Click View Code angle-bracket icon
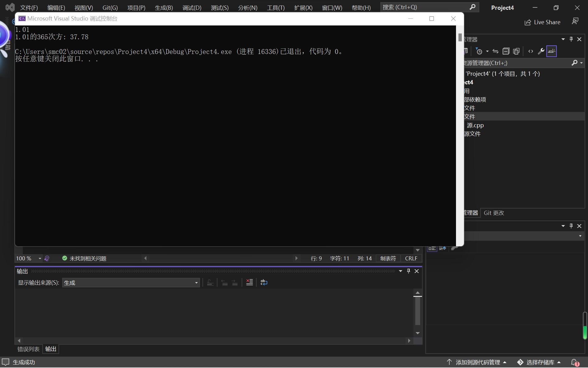The height and width of the screenshot is (368, 588). click(531, 51)
